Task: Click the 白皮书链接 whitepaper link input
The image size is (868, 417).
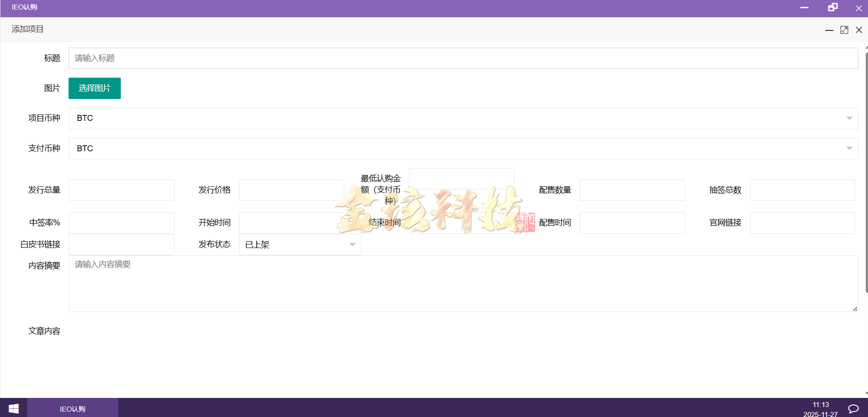Action: tap(121, 244)
